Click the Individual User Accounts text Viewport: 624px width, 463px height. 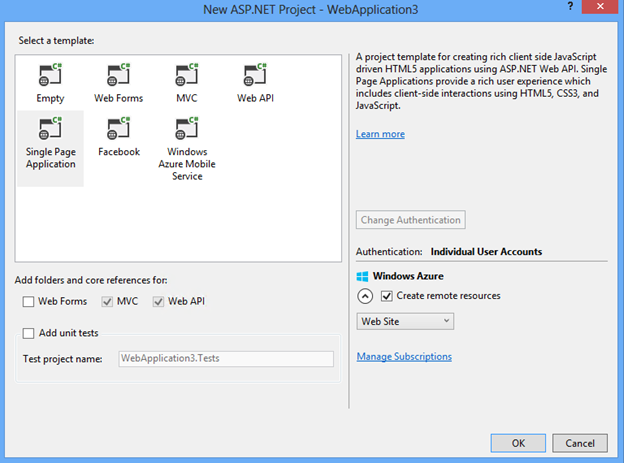click(x=486, y=252)
